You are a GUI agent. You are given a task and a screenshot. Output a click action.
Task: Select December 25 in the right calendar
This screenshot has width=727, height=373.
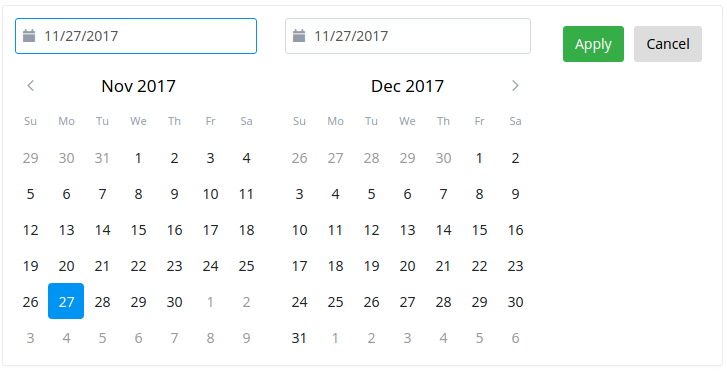[x=335, y=302]
